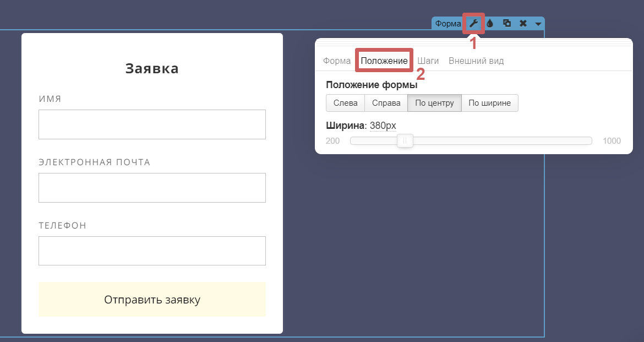Open the Положение tab
The width and height of the screenshot is (644, 342).
(x=384, y=61)
